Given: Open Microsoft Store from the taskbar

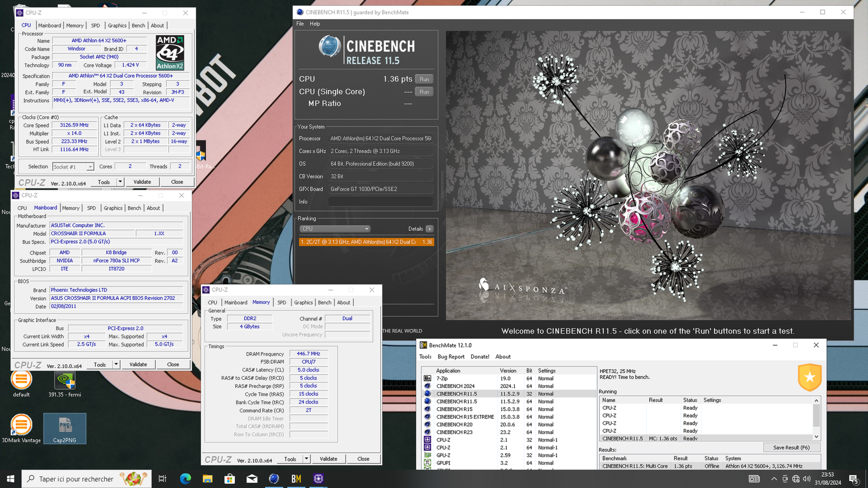Looking at the screenshot, I should pos(230,479).
